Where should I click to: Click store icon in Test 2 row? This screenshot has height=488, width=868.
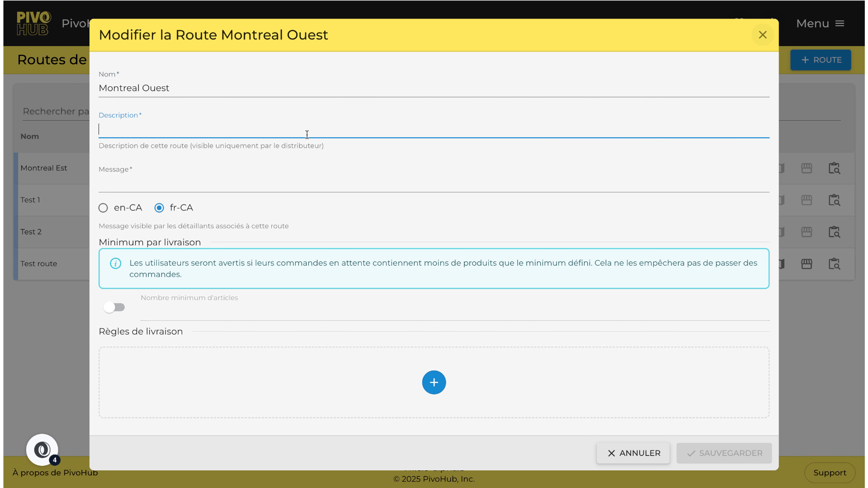807,232
